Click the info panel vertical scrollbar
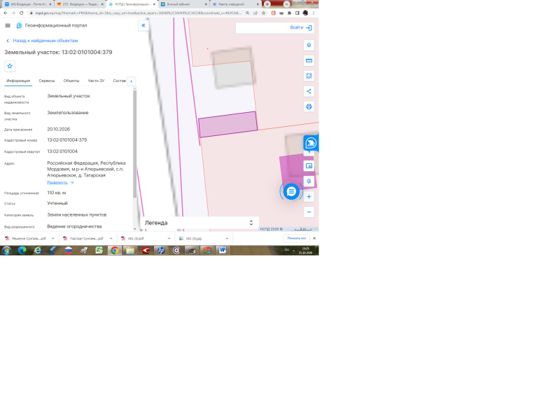This screenshot has height=417, width=560. 135,143
